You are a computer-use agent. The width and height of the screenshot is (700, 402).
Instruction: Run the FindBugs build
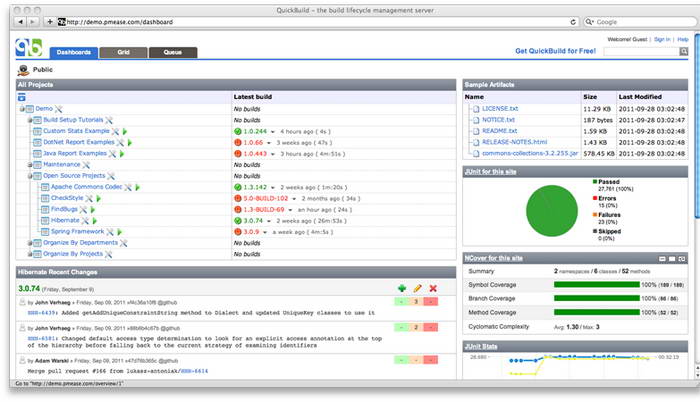click(93, 209)
